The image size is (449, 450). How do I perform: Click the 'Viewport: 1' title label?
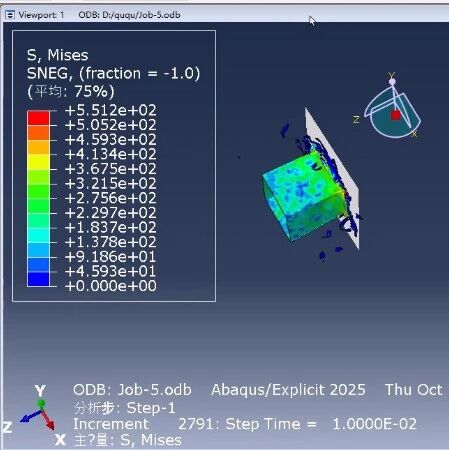tap(41, 15)
